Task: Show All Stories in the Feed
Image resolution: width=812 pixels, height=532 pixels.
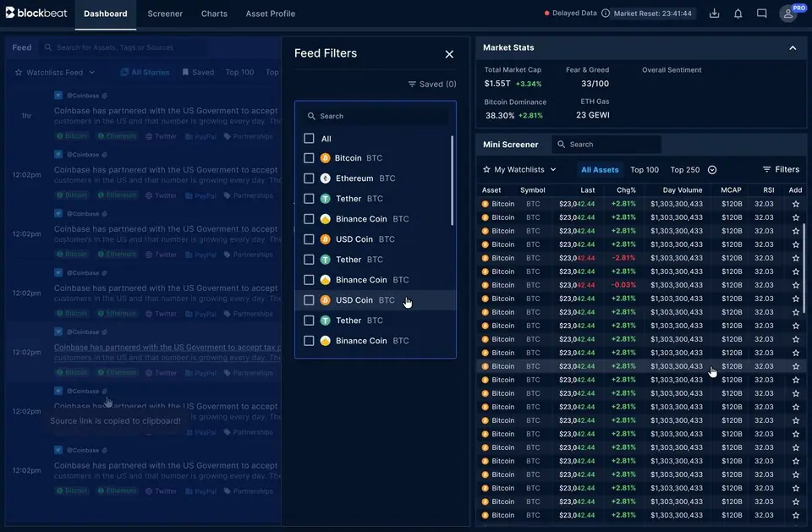Action: click(145, 73)
